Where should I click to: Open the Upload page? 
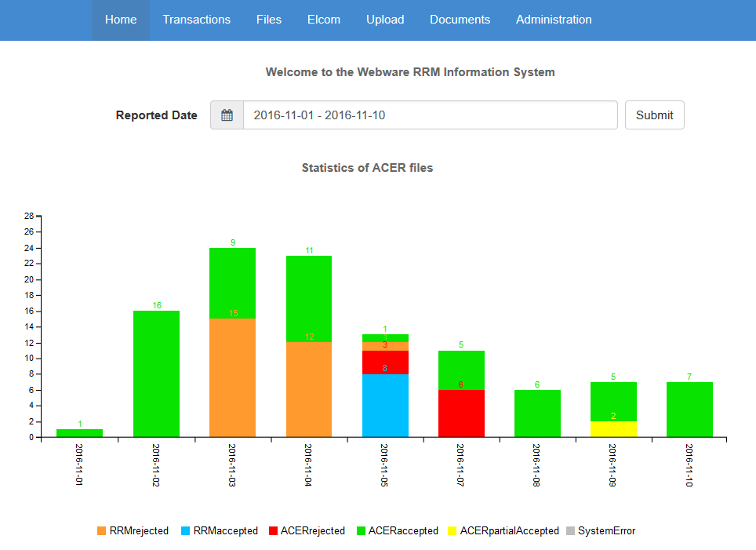[385, 20]
